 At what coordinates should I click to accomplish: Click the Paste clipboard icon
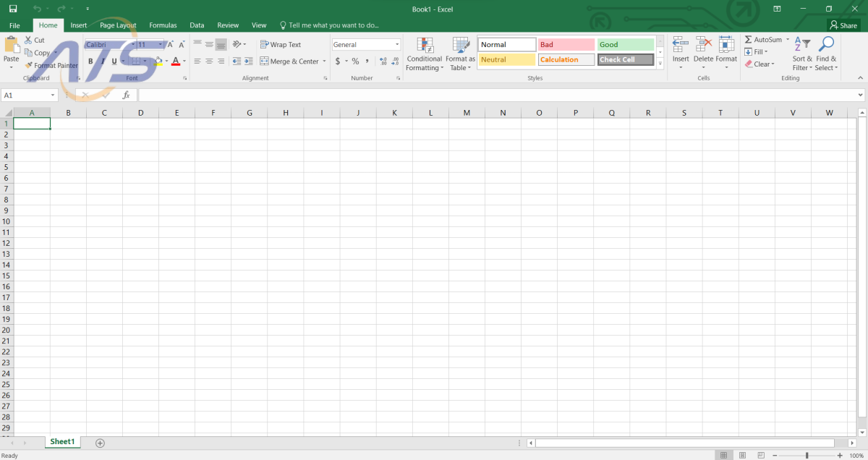click(12, 45)
